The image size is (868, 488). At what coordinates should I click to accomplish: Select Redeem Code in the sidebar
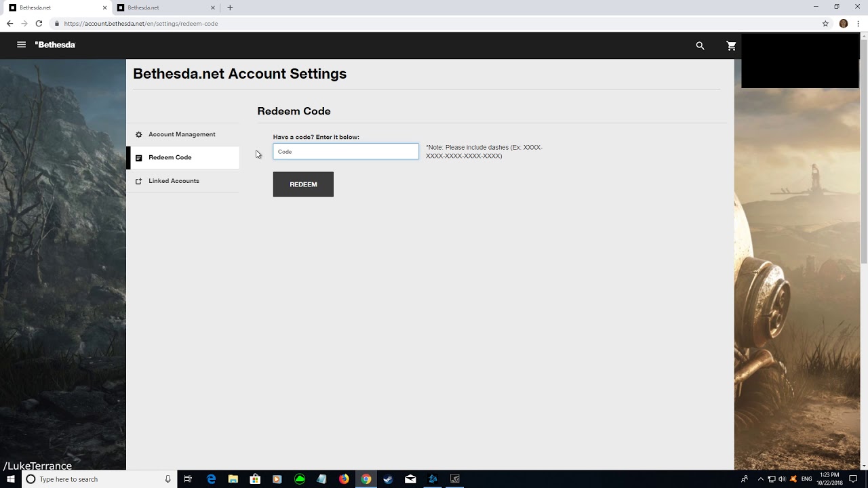182,157
